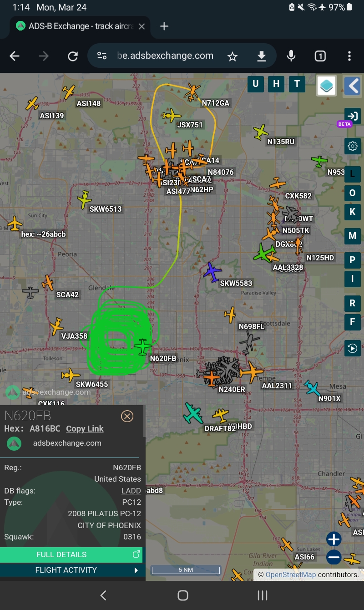Zoom in the map with plus
Viewport: 364px width, 610px height.
pos(334,539)
